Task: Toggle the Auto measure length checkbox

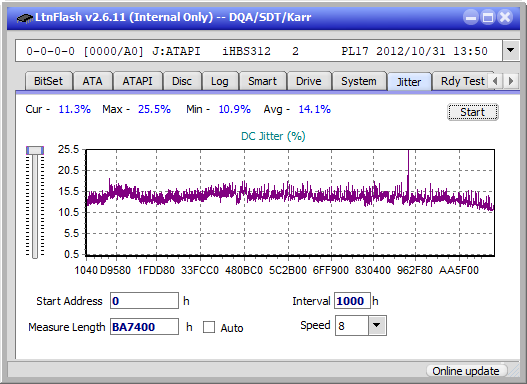Action: point(209,327)
